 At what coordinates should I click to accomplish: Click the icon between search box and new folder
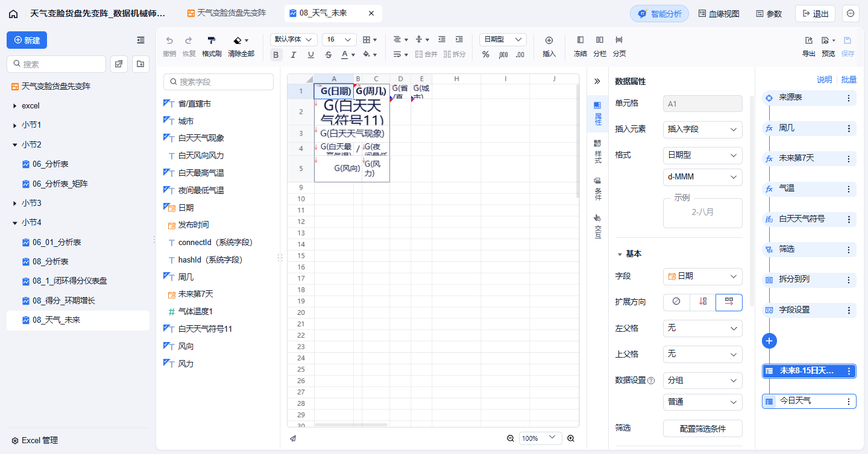tap(119, 64)
